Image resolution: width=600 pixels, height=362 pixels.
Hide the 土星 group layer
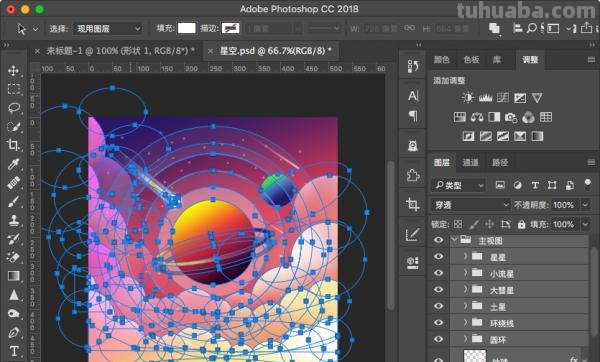point(439,306)
